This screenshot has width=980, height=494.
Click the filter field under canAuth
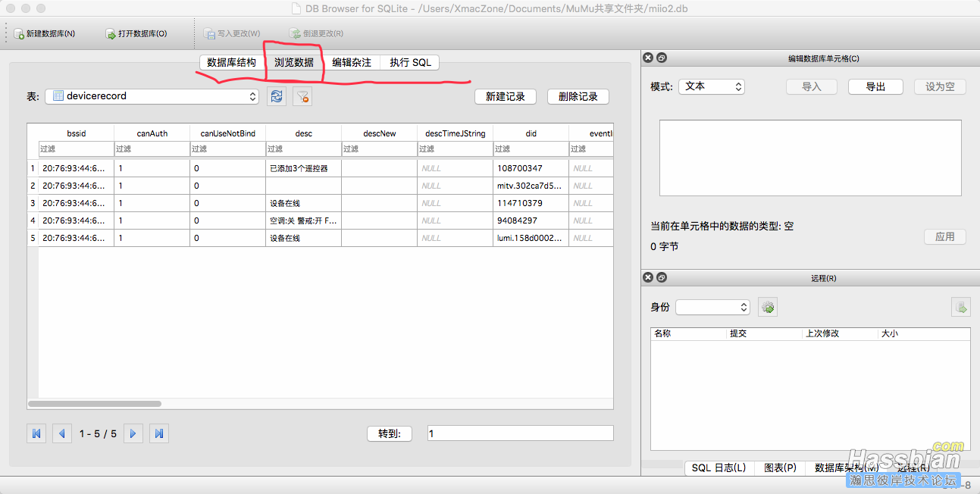point(152,149)
